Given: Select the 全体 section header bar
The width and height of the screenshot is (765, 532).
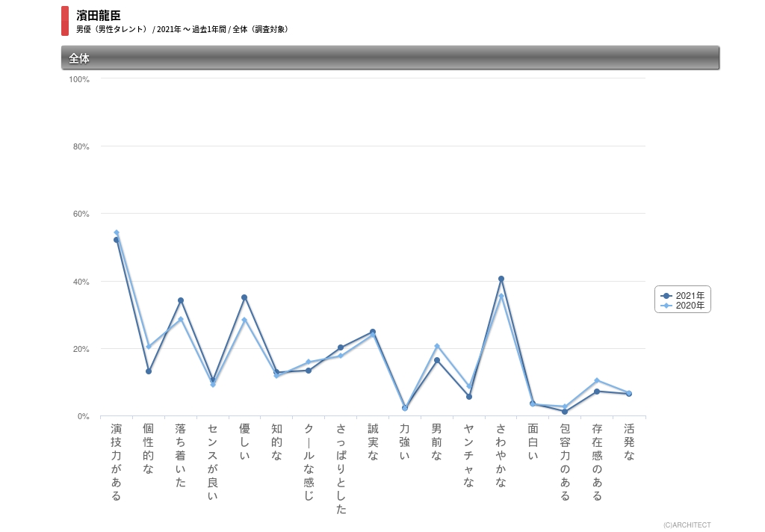Looking at the screenshot, I should [x=390, y=58].
